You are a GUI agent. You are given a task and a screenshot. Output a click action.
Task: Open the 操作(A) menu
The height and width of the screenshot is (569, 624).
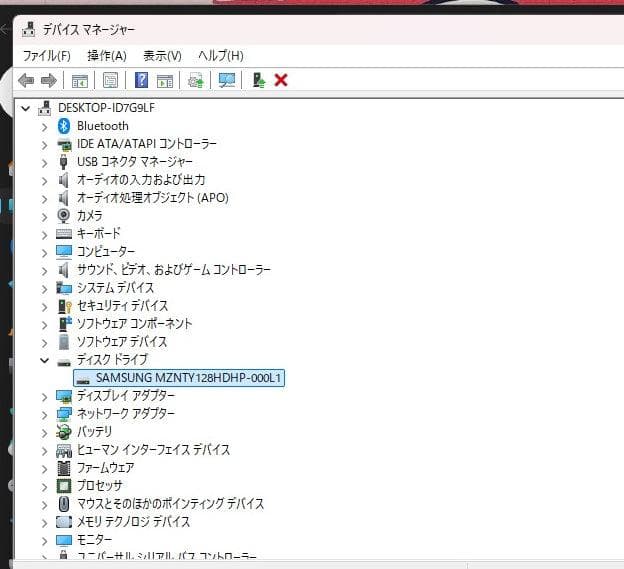pos(107,56)
